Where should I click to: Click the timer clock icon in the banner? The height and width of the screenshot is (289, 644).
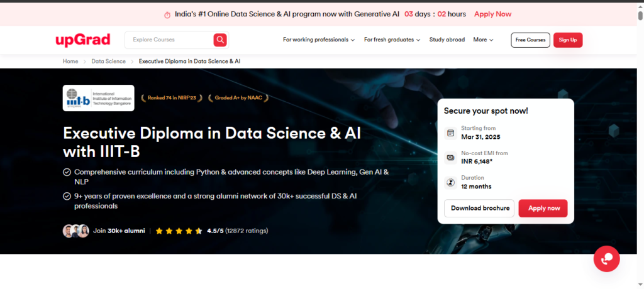pyautogui.click(x=167, y=15)
